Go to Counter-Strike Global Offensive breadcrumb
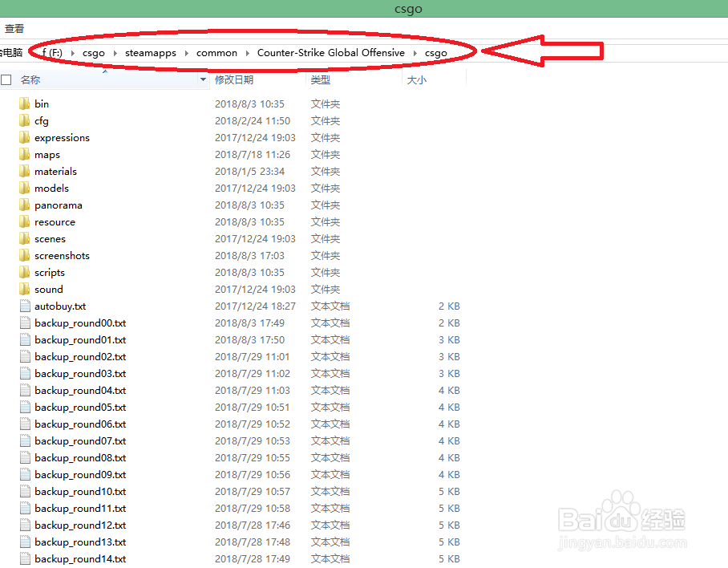Viewport: 728px width, 568px height. (x=330, y=53)
